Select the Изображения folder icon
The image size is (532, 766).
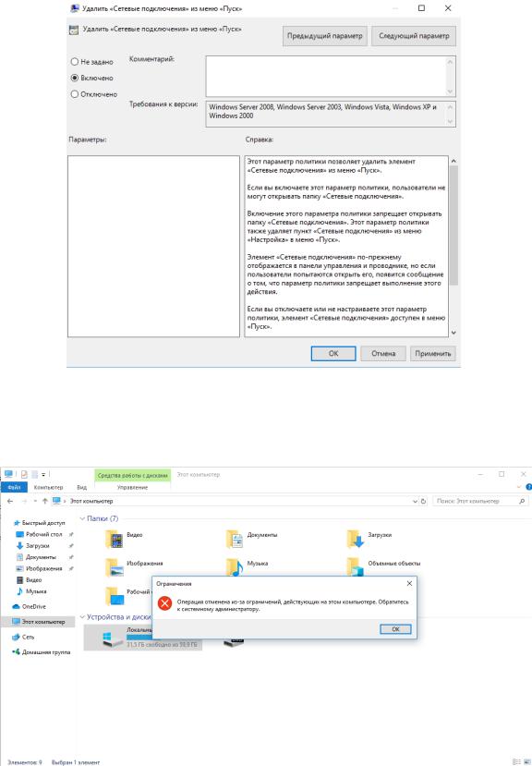pyautogui.click(x=114, y=567)
